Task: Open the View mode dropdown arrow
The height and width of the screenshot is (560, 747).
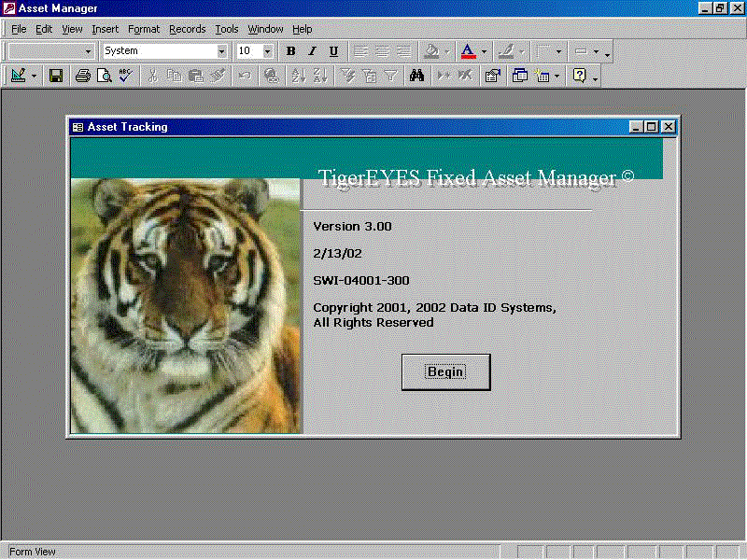Action: [x=35, y=76]
